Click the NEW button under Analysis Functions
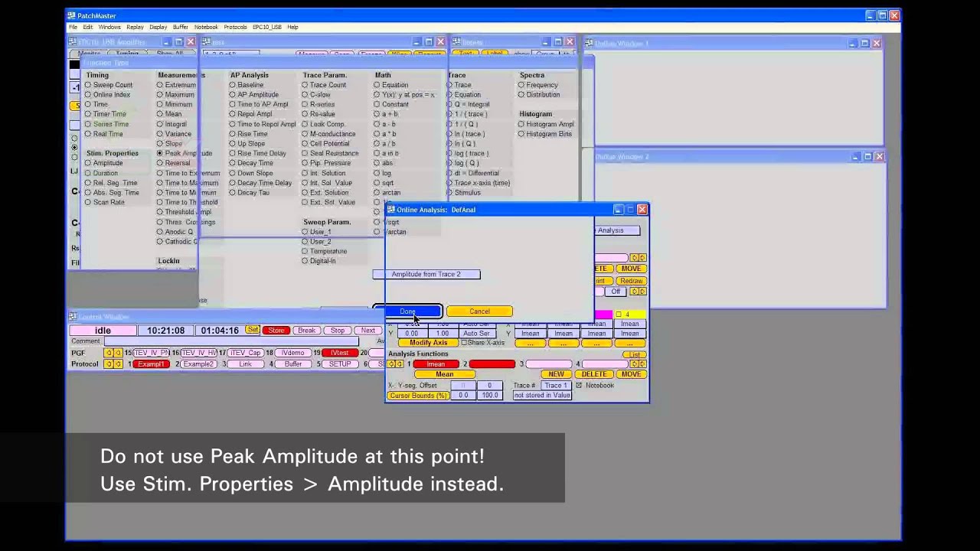This screenshot has width=980, height=551. point(556,374)
